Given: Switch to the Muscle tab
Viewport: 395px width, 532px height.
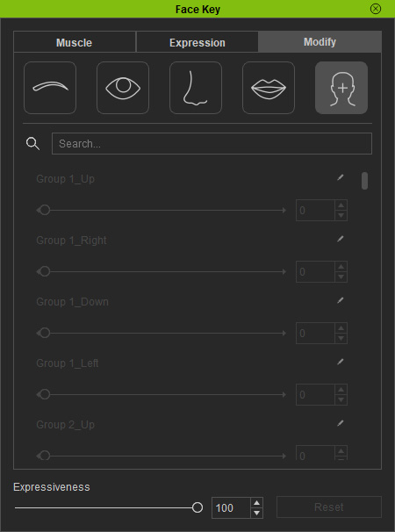Looking at the screenshot, I should 75,42.
